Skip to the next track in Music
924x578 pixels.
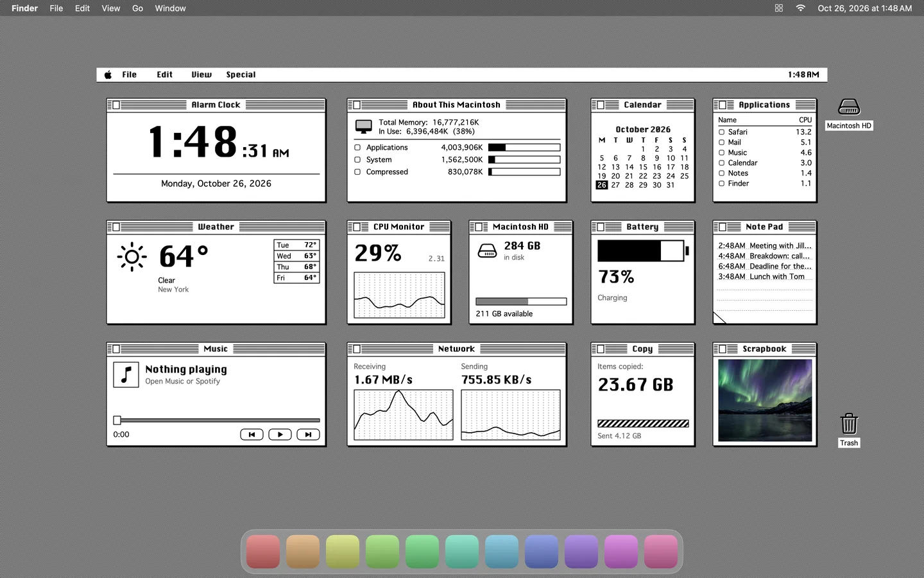coord(308,435)
